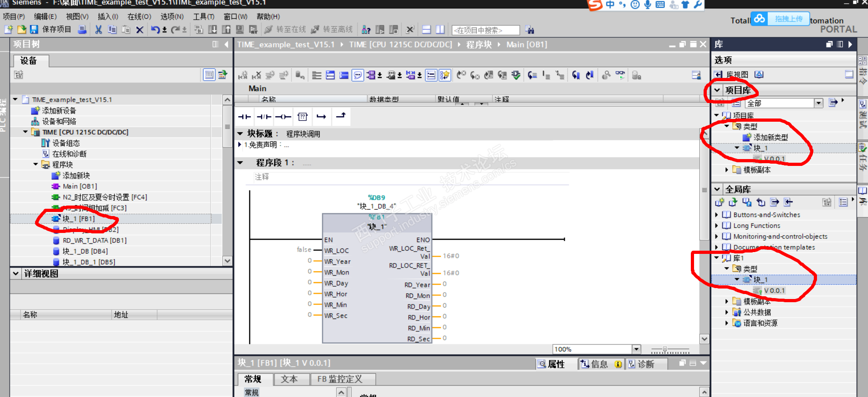Toggle the project tree overview view button
868x397 pixels.
click(209, 75)
